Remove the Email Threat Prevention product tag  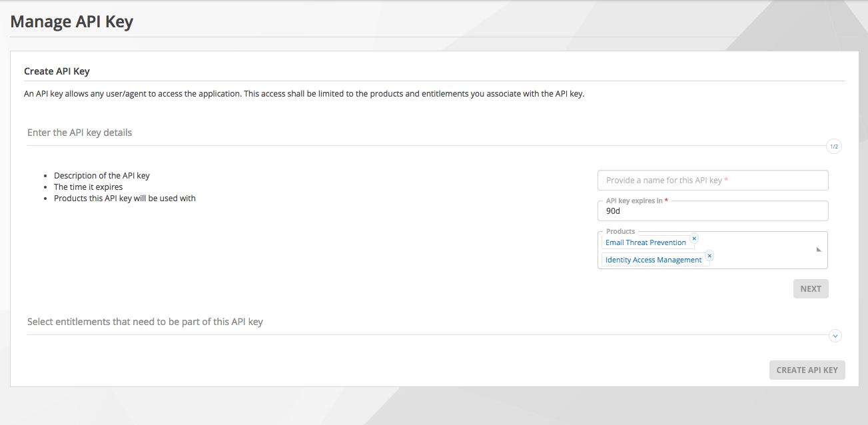click(694, 238)
